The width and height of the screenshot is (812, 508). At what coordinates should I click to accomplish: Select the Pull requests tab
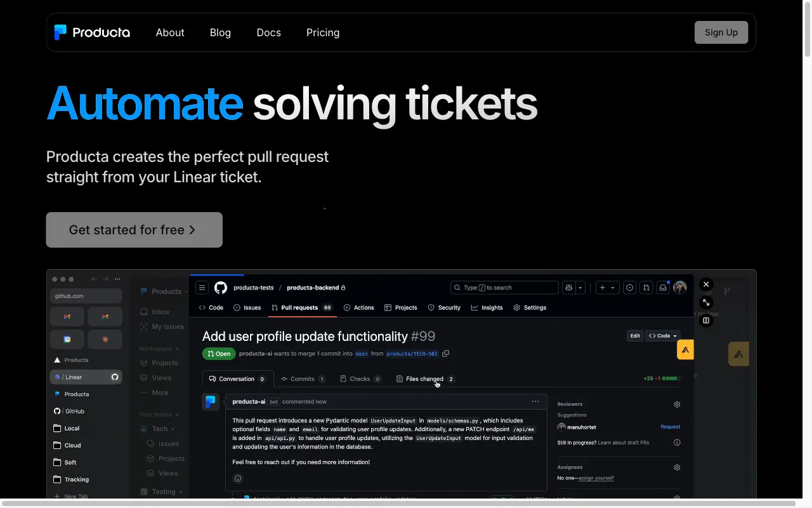(x=302, y=307)
